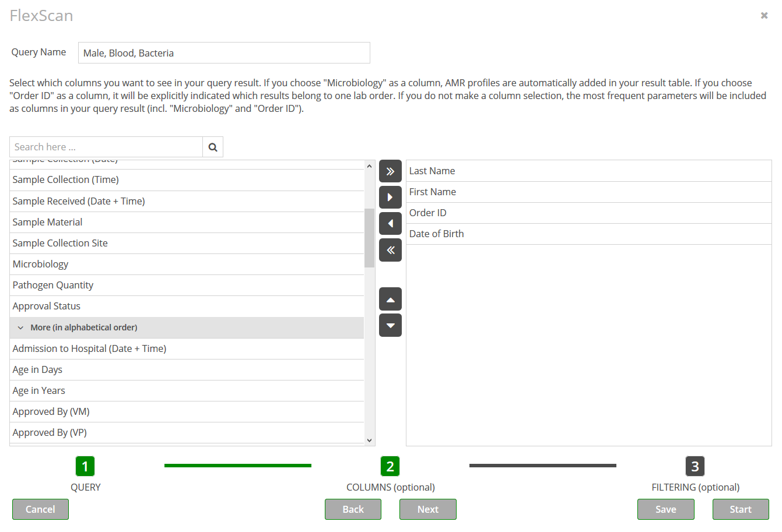
Task: Click the Back button
Action: click(353, 509)
